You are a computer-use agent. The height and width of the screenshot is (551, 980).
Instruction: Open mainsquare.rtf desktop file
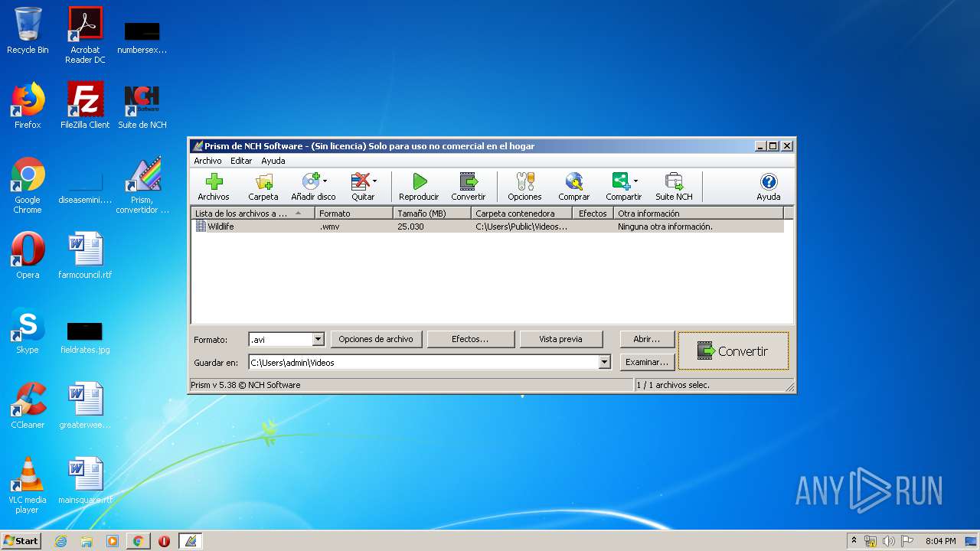point(85,481)
